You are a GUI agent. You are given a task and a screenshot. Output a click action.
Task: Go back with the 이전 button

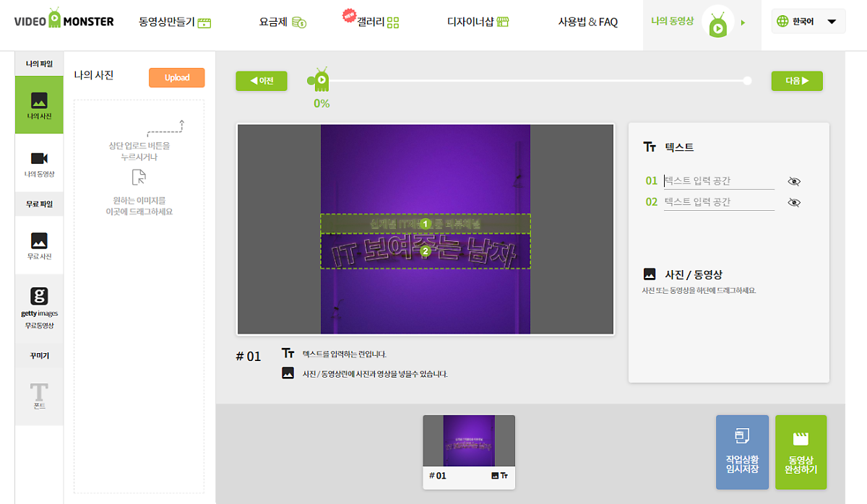point(262,81)
